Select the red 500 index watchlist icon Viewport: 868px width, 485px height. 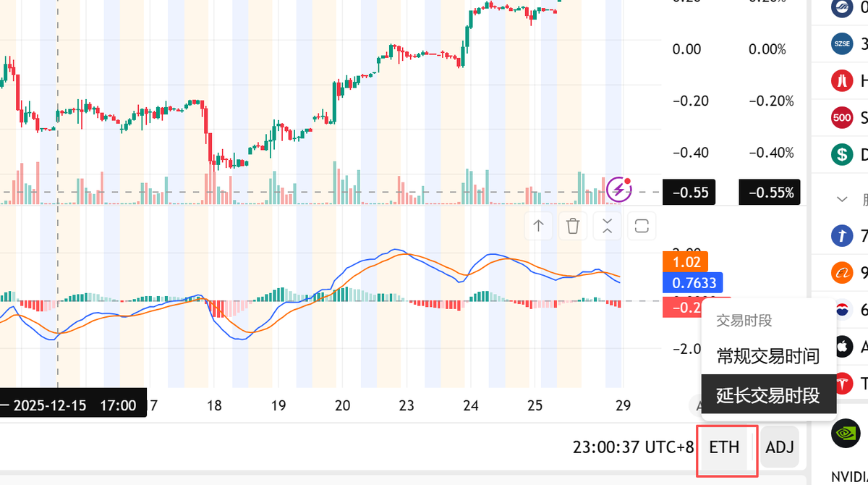click(x=842, y=117)
